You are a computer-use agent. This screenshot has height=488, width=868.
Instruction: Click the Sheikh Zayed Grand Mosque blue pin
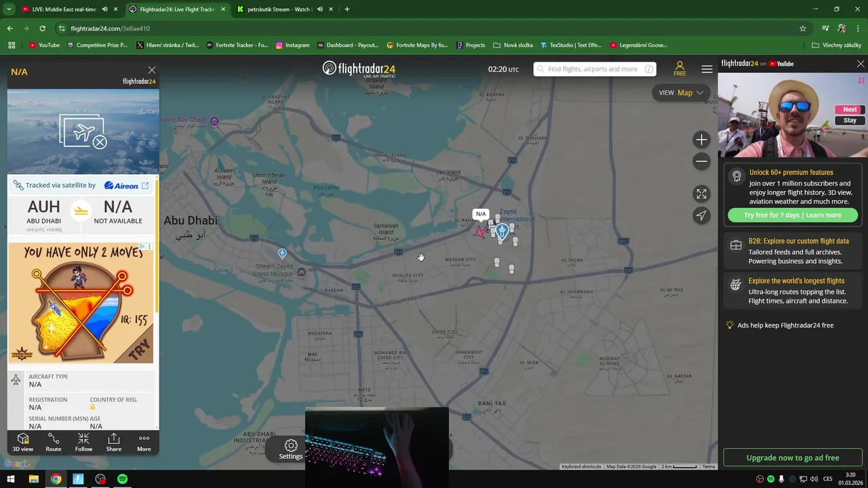pyautogui.click(x=282, y=253)
